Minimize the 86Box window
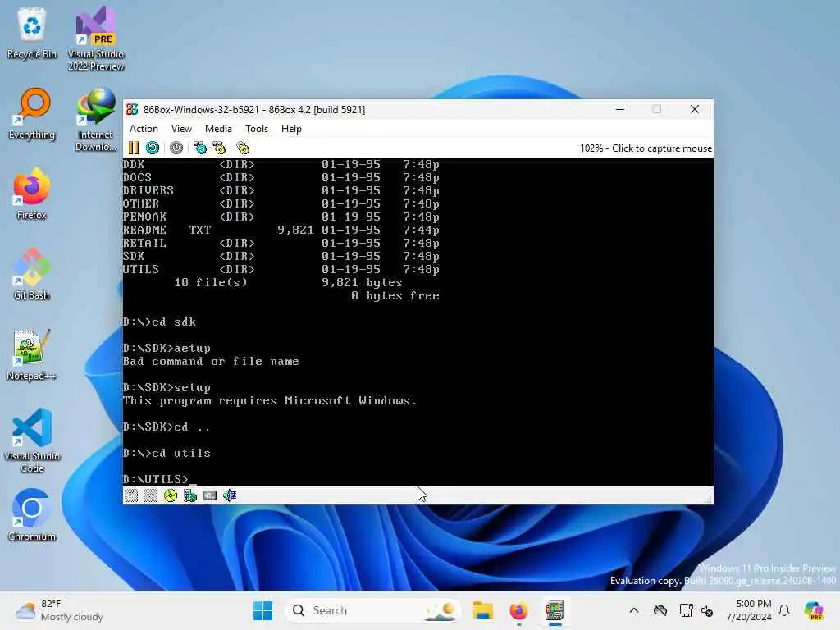Screen dimensions: 840x630 [620, 109]
